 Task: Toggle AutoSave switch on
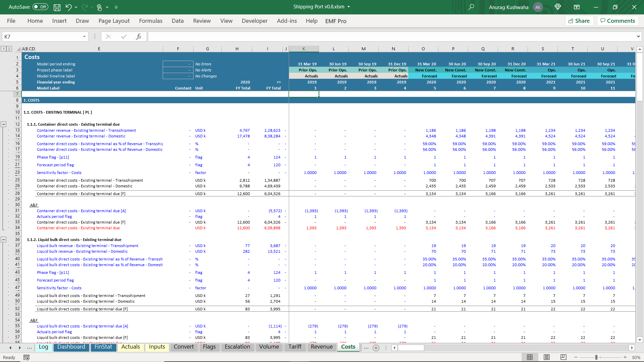click(40, 7)
